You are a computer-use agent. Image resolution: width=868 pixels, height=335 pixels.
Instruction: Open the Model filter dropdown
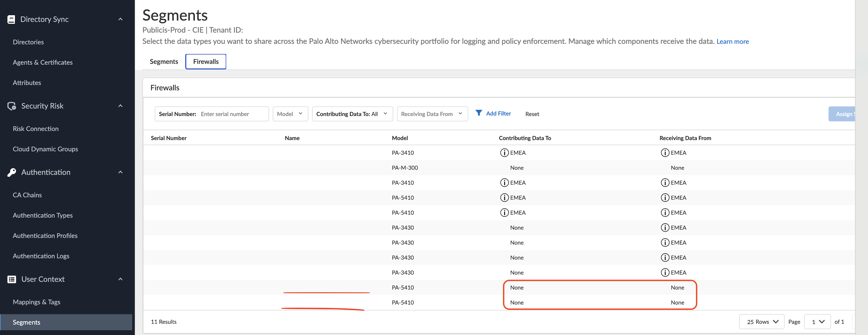click(290, 114)
